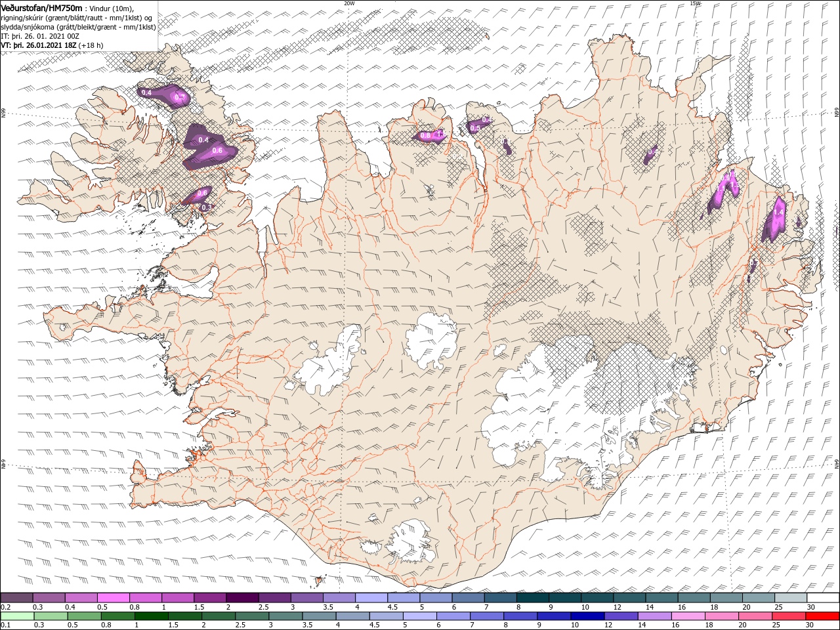The height and width of the screenshot is (630, 840).
Task: Click the 'rigning/skúrir' legend description line
Action: pos(77,18)
